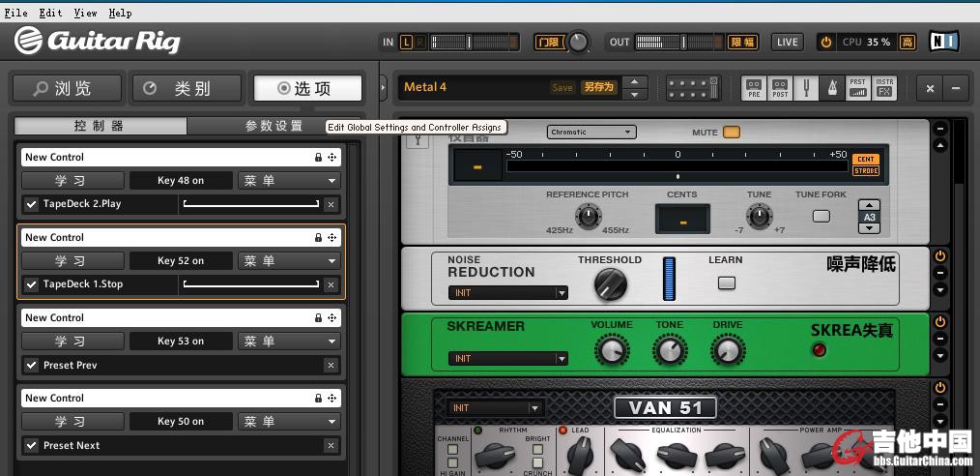Click move icon on Key 48 control

click(x=332, y=158)
